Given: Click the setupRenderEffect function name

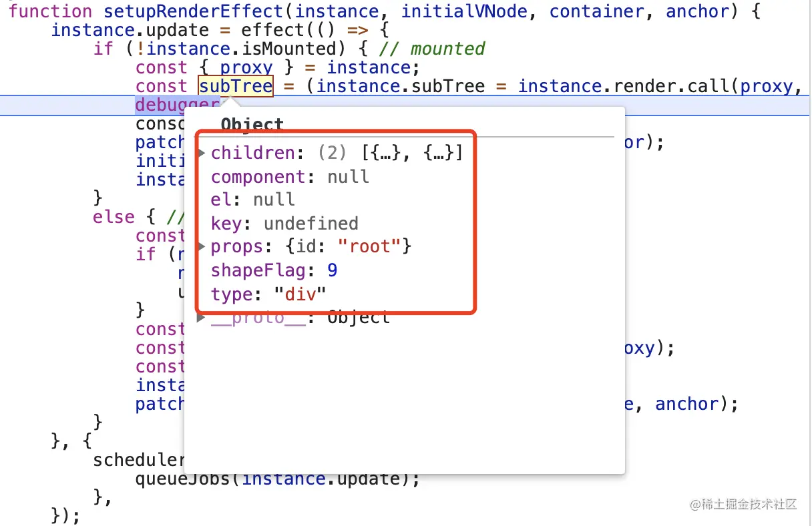Looking at the screenshot, I should click(193, 11).
